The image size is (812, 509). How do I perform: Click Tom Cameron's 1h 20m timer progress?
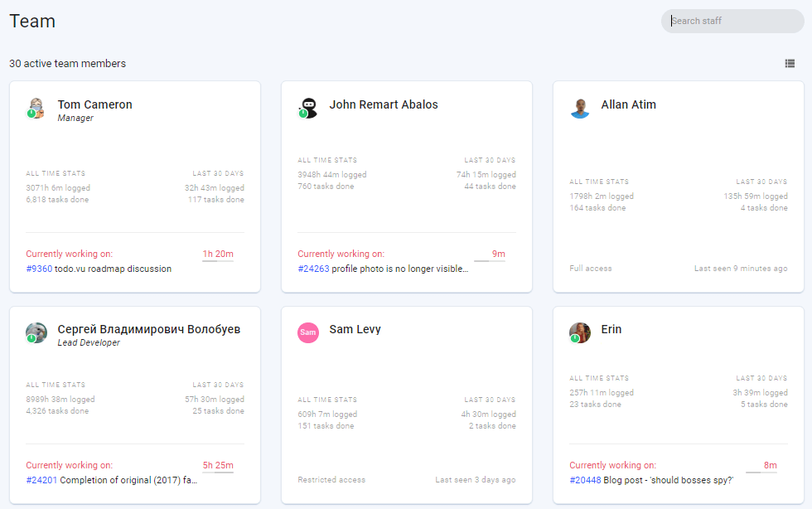217,255
